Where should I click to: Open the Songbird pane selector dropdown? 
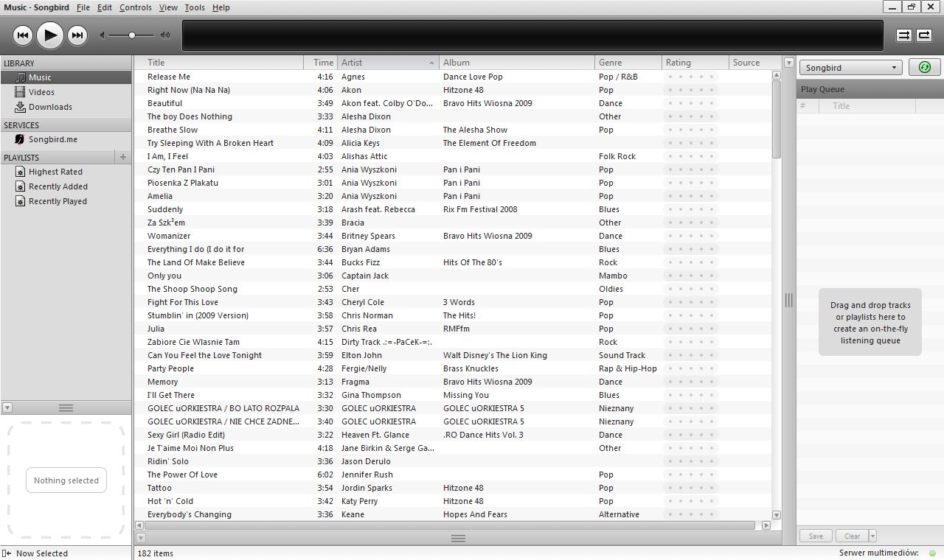point(851,68)
